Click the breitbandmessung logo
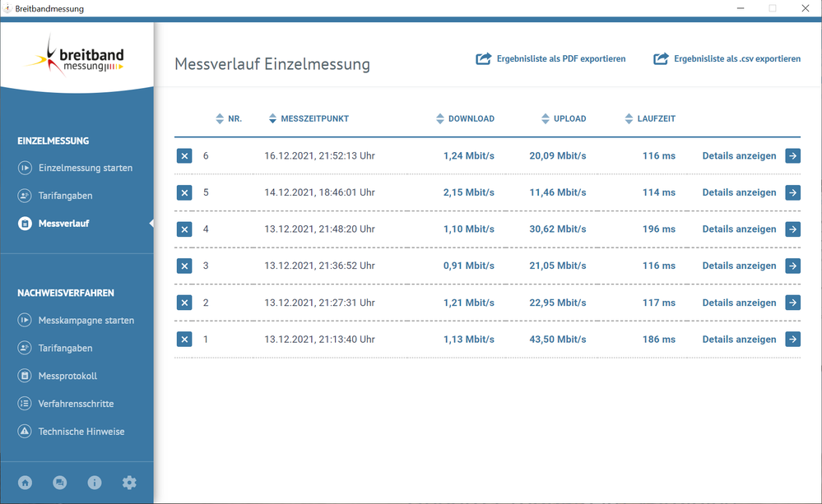Image resolution: width=822 pixels, height=504 pixels. [x=75, y=57]
